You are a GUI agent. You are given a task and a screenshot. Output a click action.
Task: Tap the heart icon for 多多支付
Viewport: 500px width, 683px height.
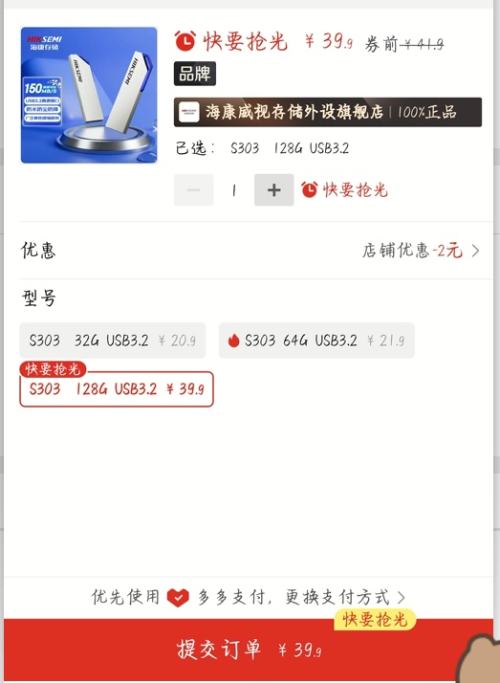[x=178, y=598]
